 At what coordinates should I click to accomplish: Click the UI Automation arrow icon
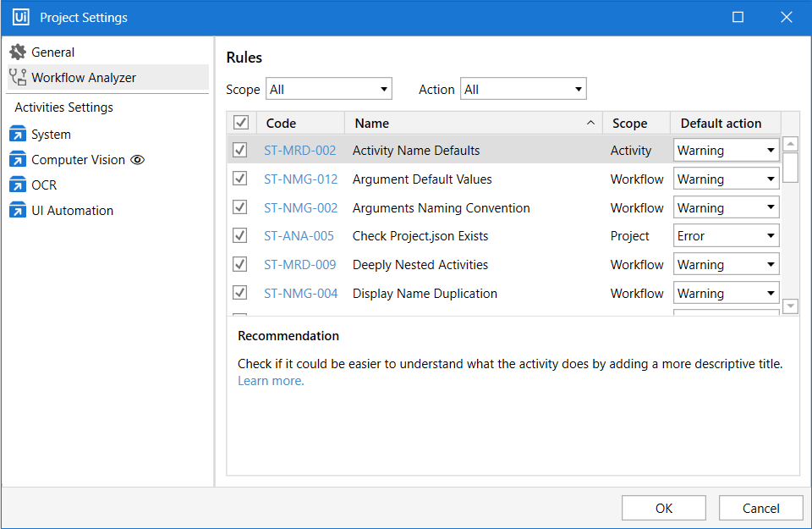pos(18,211)
